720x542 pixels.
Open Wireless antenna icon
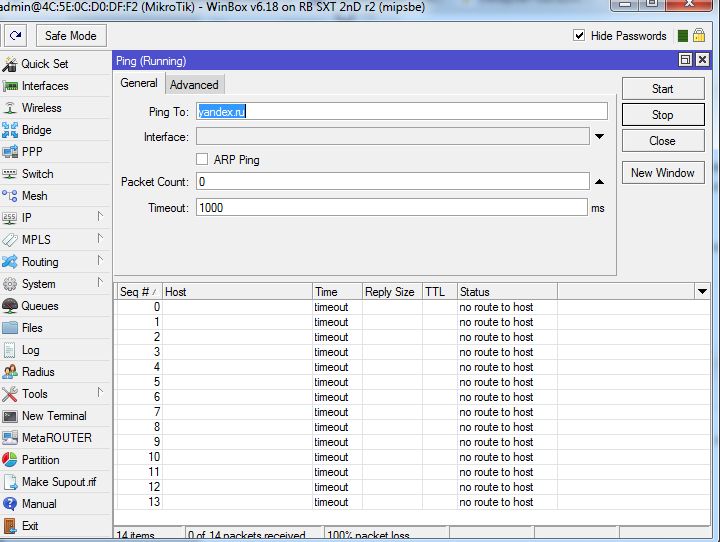(10, 108)
